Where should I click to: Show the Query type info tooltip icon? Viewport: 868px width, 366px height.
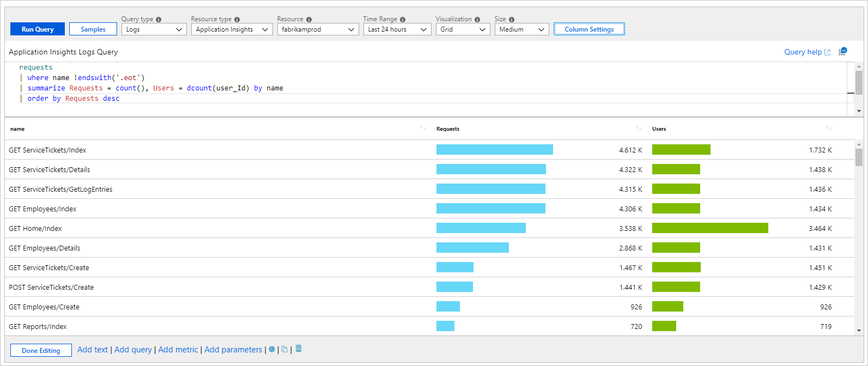pos(159,20)
